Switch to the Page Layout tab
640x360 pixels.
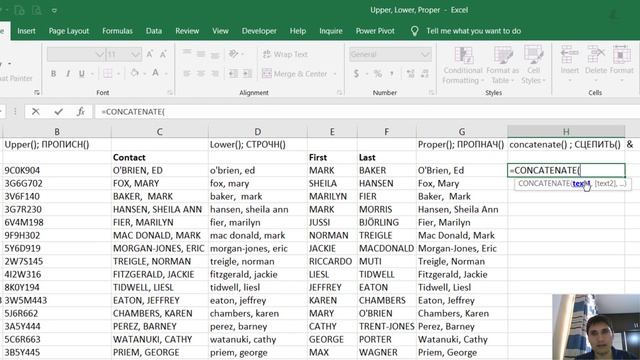coord(69,31)
